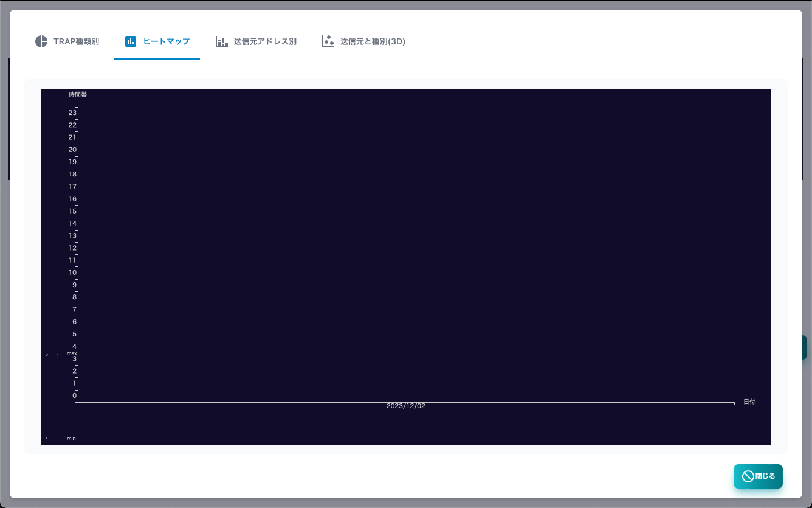Click hour label 18 on the time axis
Screen dimensions: 812x508
click(x=72, y=174)
